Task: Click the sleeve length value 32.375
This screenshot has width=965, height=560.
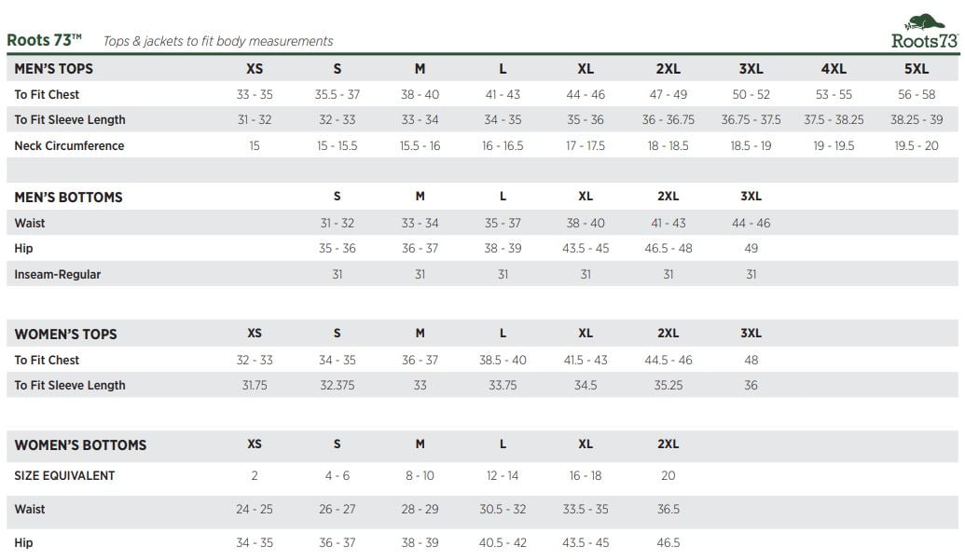Action: (337, 386)
